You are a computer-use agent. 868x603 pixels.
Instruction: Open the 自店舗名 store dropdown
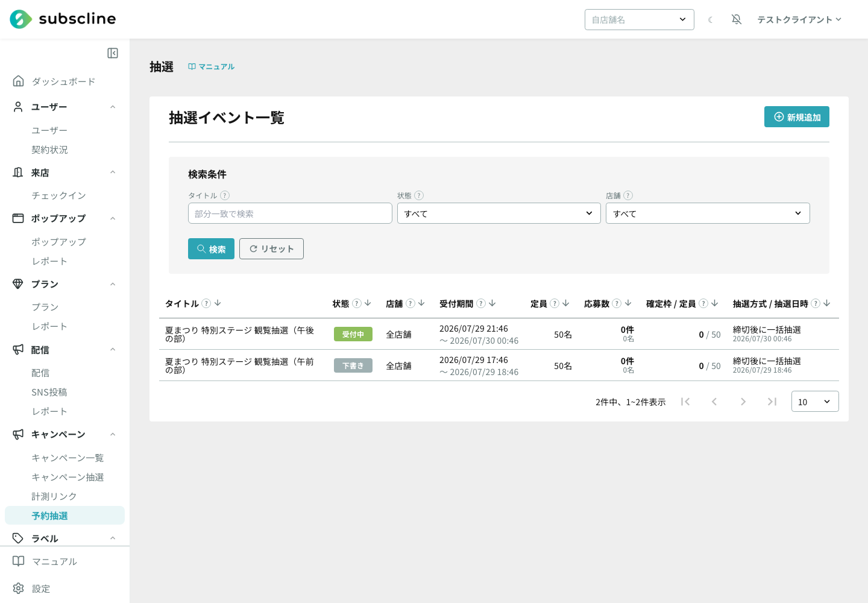(x=640, y=19)
